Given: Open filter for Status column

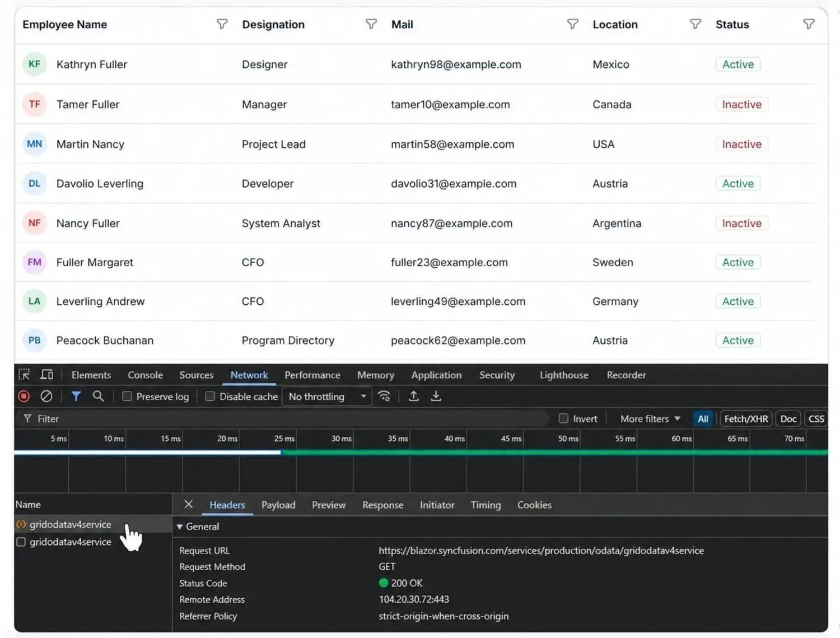Looking at the screenshot, I should coord(809,24).
